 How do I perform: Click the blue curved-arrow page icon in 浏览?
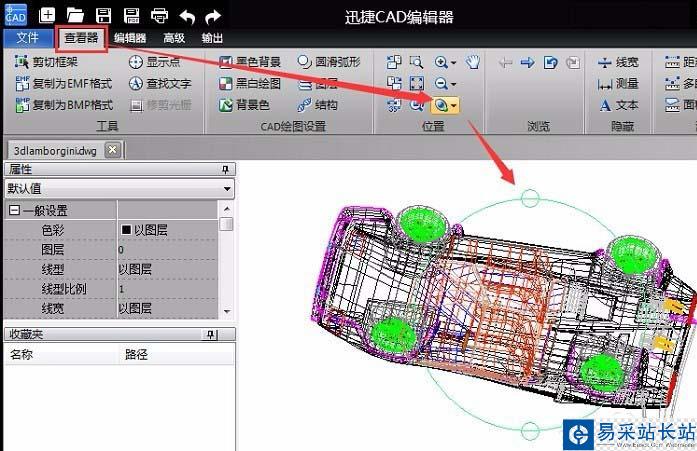click(x=550, y=62)
